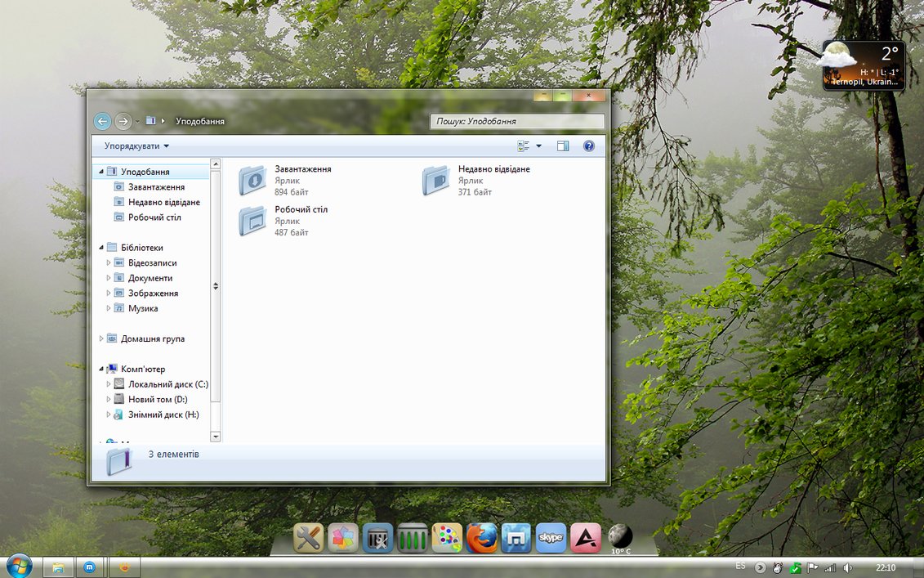The width and height of the screenshot is (924, 578).
Task: Select Робочий стіл in the sidebar
Action: (x=154, y=217)
